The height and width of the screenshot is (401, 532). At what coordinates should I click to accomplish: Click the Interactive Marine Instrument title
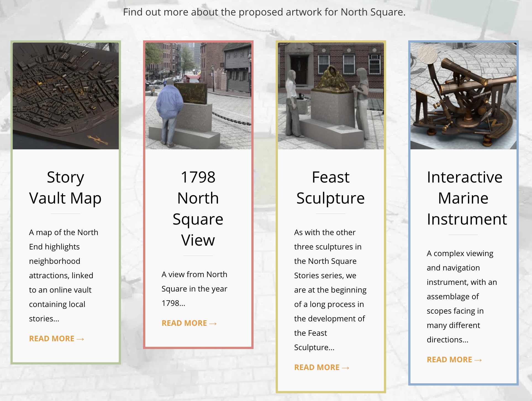(x=467, y=198)
